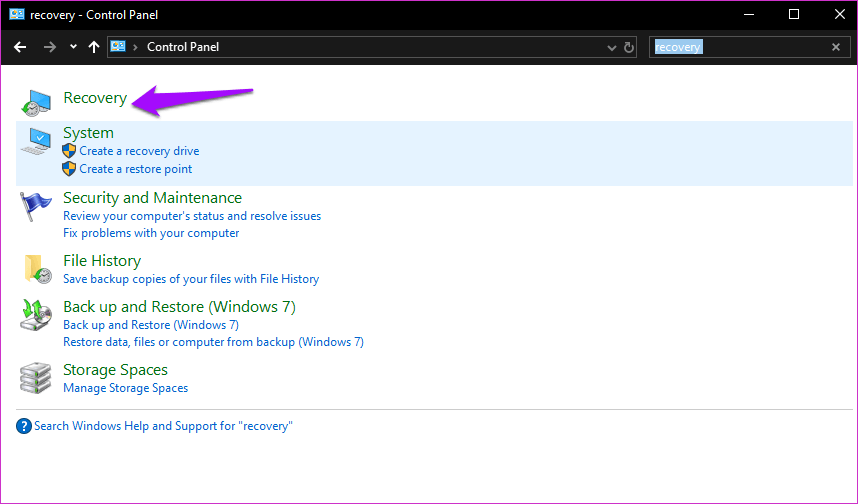Image resolution: width=858 pixels, height=504 pixels.
Task: Click the blue help question mark icon
Action: point(24,426)
